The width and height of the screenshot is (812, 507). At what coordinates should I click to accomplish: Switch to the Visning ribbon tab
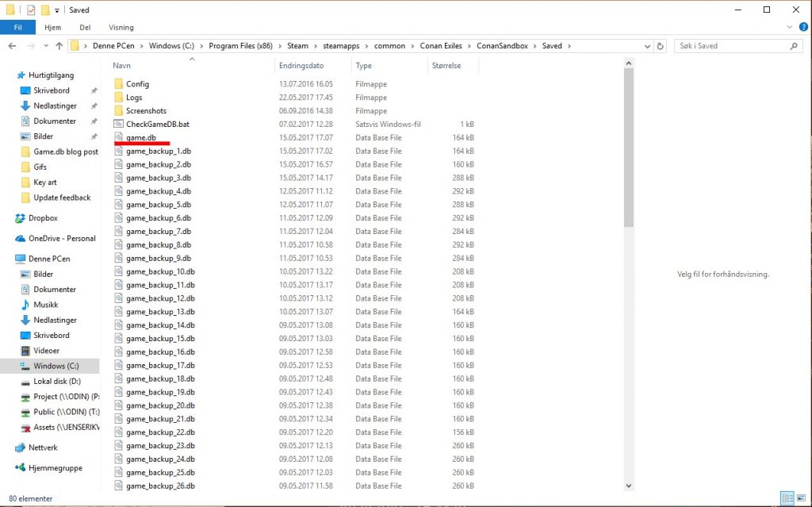click(x=121, y=28)
